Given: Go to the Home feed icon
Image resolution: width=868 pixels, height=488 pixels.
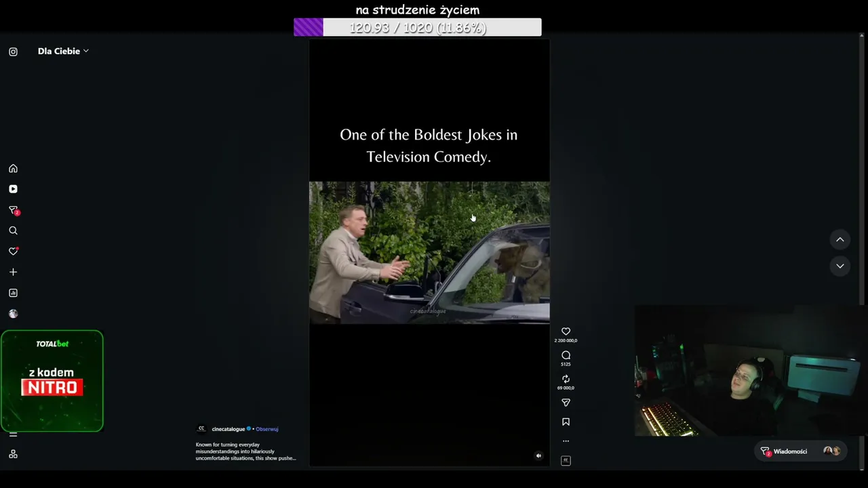Looking at the screenshot, I should [13, 169].
